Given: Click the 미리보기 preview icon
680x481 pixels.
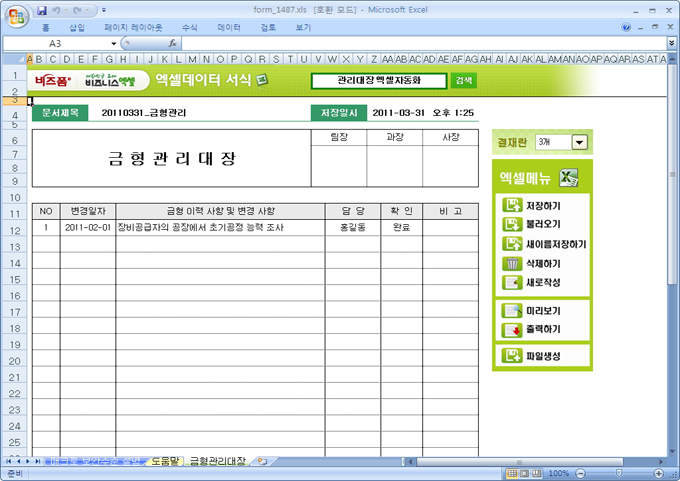Looking at the screenshot, I should [x=512, y=311].
